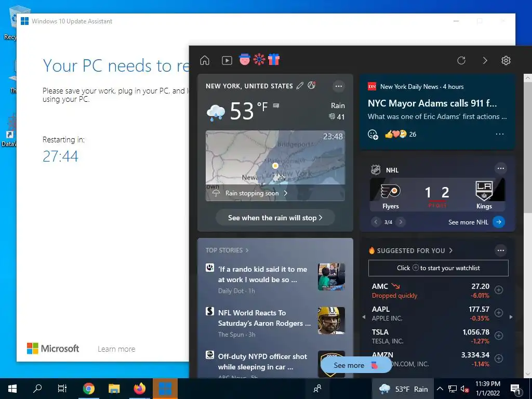The width and height of the screenshot is (532, 399).
Task: Open File Explorer from taskbar
Action: [114, 389]
